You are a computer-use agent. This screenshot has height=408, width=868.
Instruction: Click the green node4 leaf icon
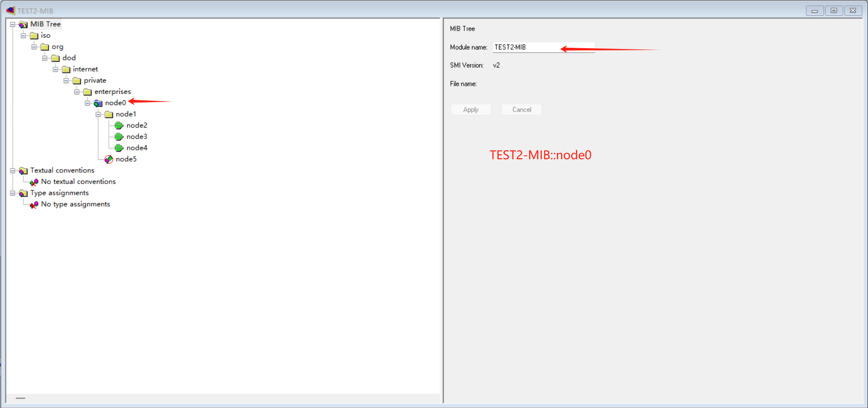coord(119,148)
